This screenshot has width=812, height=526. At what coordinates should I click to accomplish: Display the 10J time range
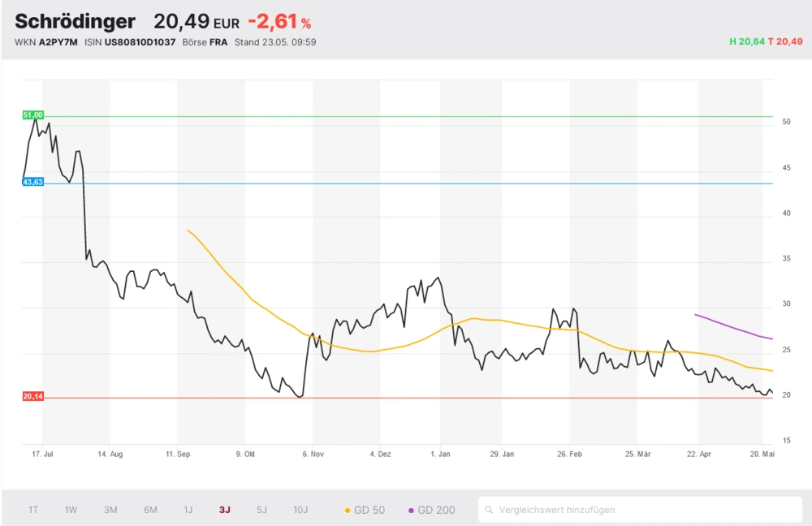pos(300,510)
